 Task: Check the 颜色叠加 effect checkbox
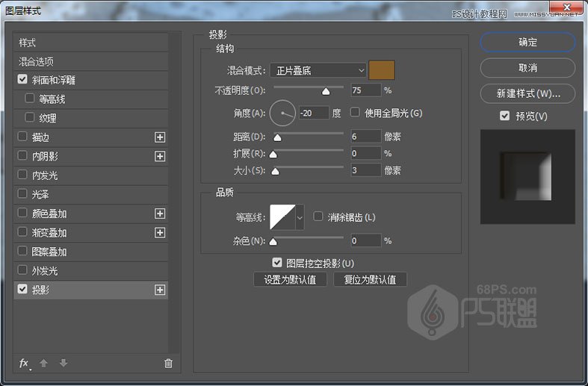coord(22,213)
